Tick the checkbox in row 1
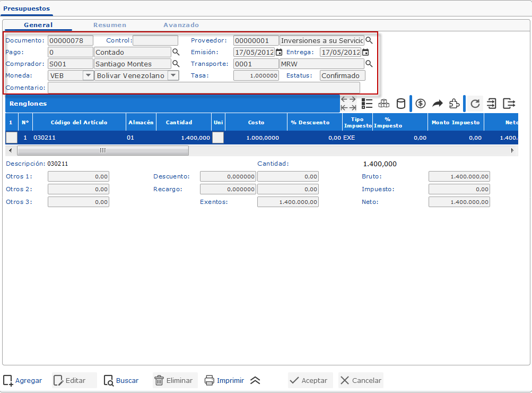This screenshot has width=532, height=393. coord(11,138)
